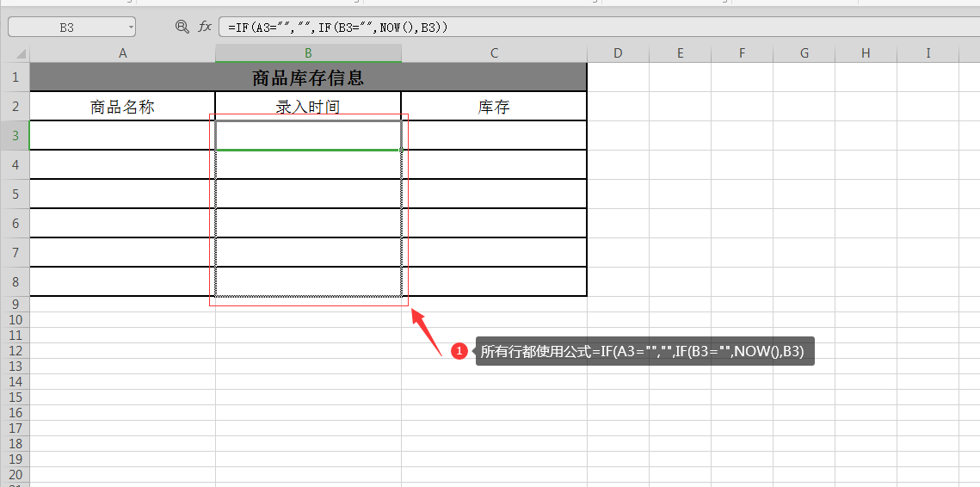Select column G header
Image resolution: width=980 pixels, height=487 pixels.
click(x=804, y=53)
